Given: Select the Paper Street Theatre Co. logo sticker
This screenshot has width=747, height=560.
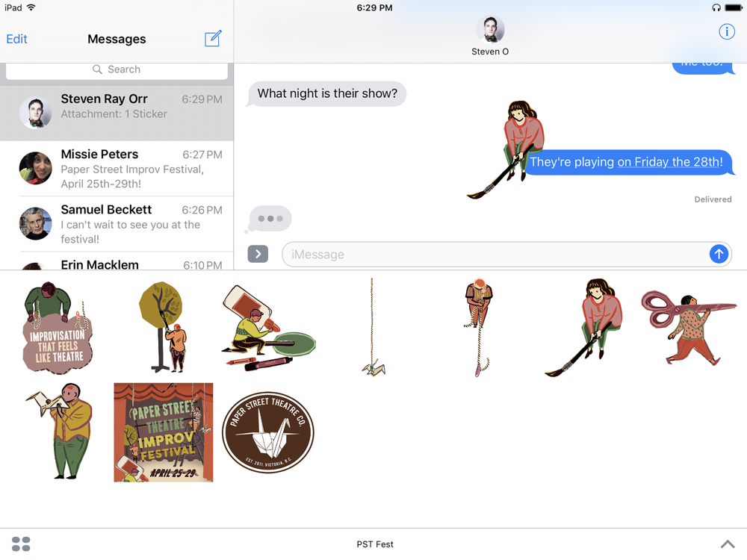Looking at the screenshot, I should coord(268,432).
